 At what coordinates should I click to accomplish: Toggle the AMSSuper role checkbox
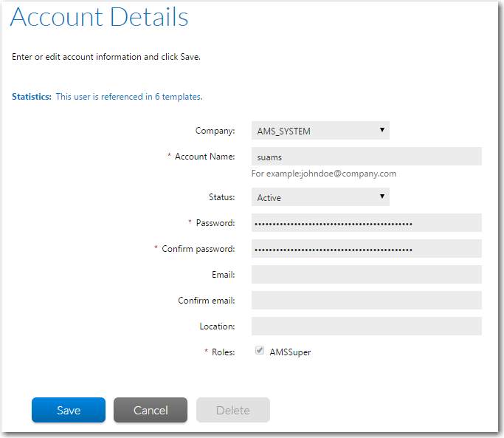260,352
